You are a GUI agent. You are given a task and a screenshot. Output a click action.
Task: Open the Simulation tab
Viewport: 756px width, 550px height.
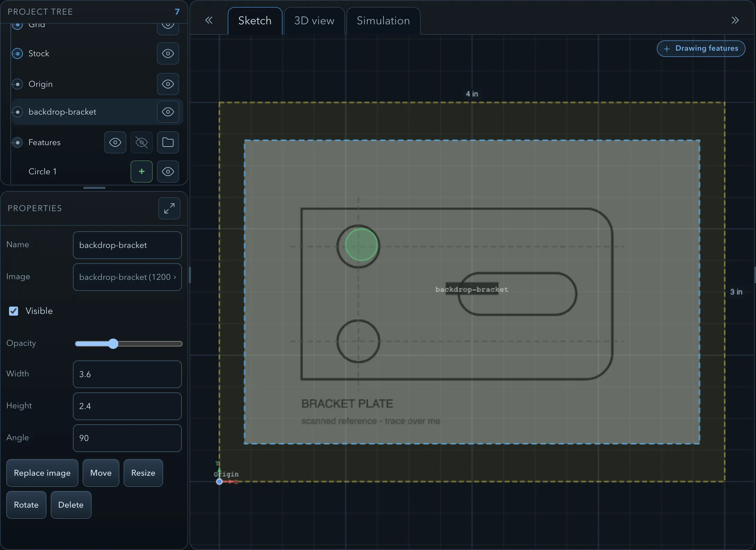click(x=383, y=21)
